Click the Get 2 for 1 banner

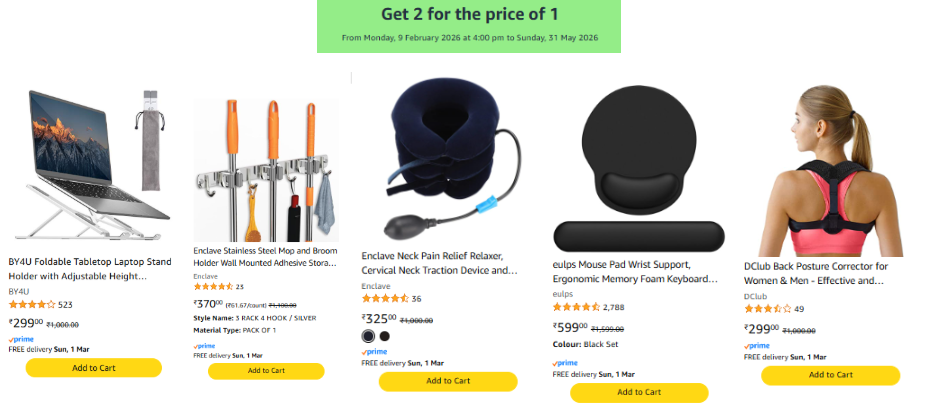[469, 26]
